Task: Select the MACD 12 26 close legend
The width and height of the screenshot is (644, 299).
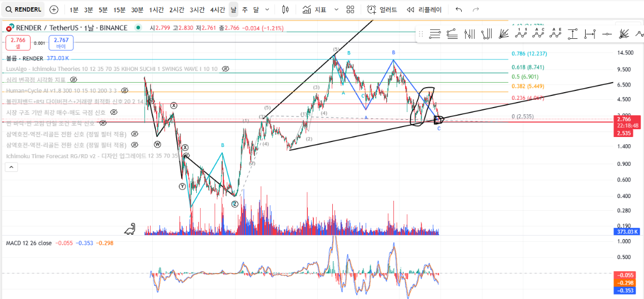Action: 29,243
